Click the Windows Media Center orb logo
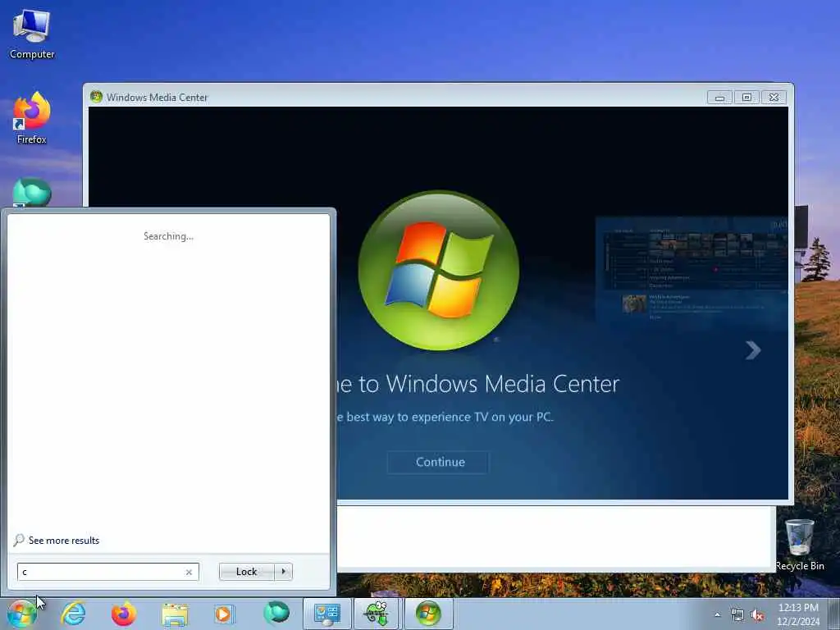The image size is (840, 630). point(439,271)
